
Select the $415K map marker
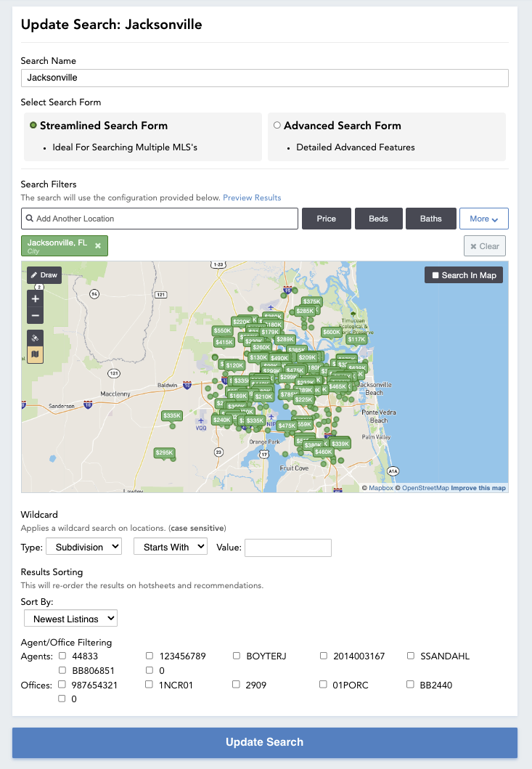224,342
